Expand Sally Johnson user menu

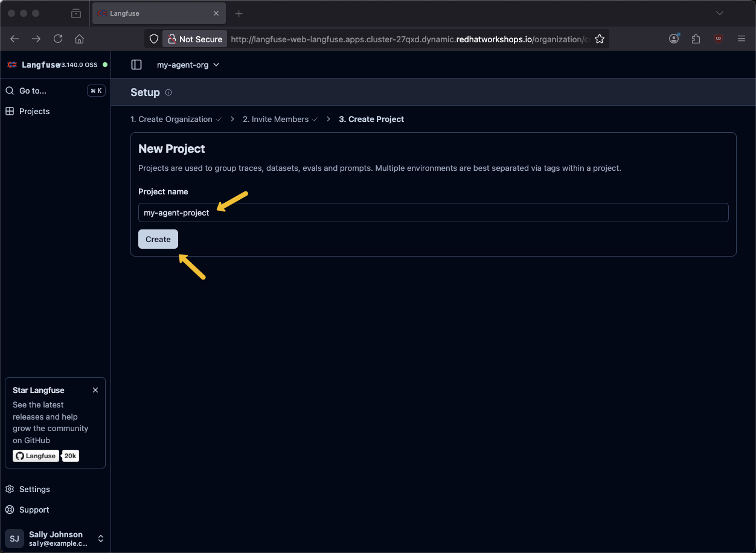(100, 539)
